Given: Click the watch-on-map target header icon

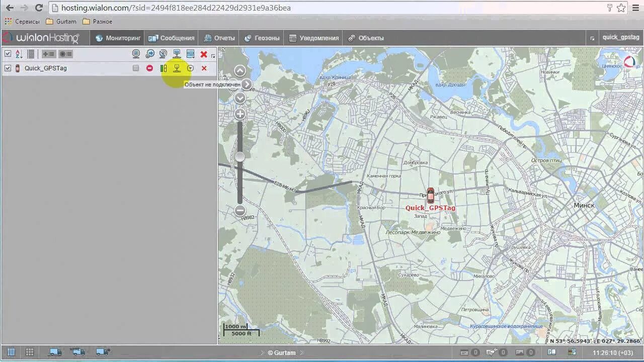Looking at the screenshot, I should pos(136,54).
